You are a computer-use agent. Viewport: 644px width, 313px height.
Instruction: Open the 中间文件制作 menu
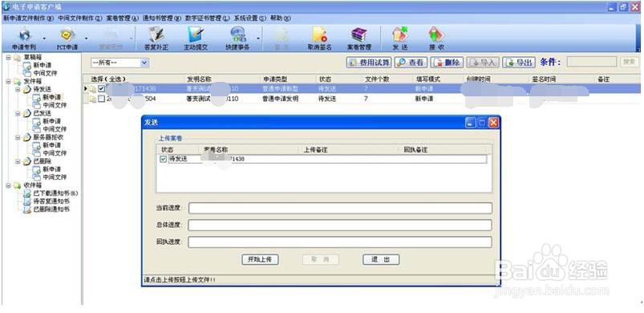point(79,18)
